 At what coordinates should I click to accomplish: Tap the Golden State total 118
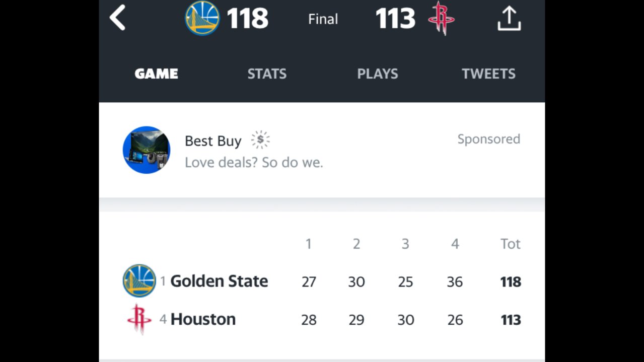(x=511, y=282)
